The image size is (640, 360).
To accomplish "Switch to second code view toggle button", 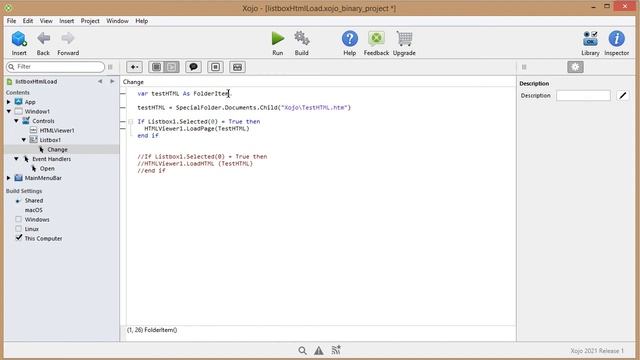I will pyautogui.click(x=171, y=67).
